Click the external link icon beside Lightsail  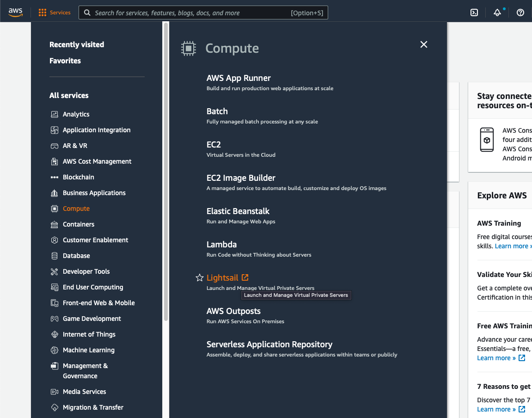pos(245,277)
